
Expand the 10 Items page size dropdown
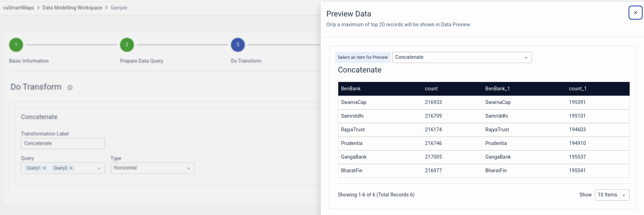coord(612,195)
